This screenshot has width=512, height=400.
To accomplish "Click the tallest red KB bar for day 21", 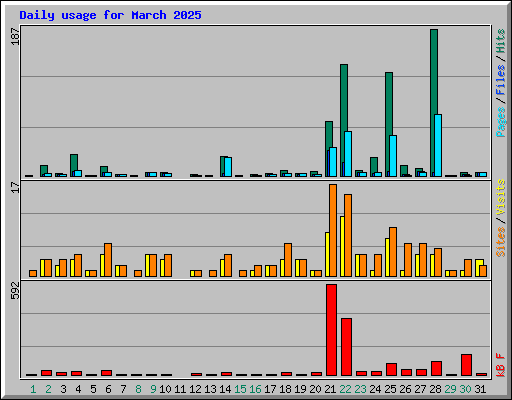I will 331,330.
